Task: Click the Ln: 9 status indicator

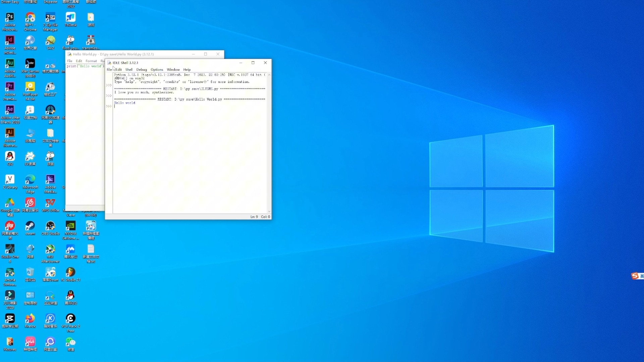Action: coord(254,217)
